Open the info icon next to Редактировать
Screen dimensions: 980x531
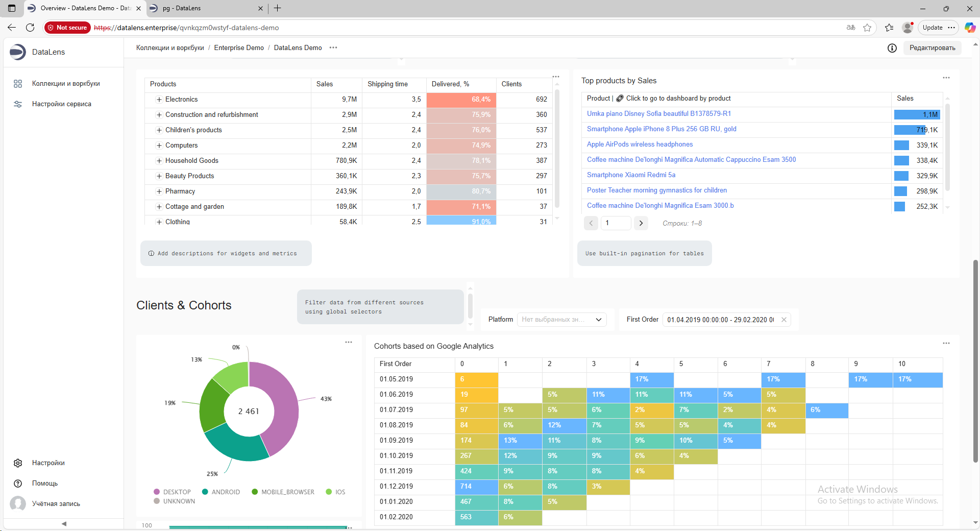[892, 48]
